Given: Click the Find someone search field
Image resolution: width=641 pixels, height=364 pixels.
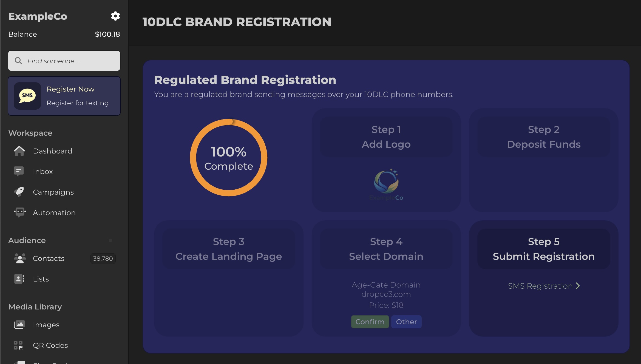Looking at the screenshot, I should coord(64,61).
